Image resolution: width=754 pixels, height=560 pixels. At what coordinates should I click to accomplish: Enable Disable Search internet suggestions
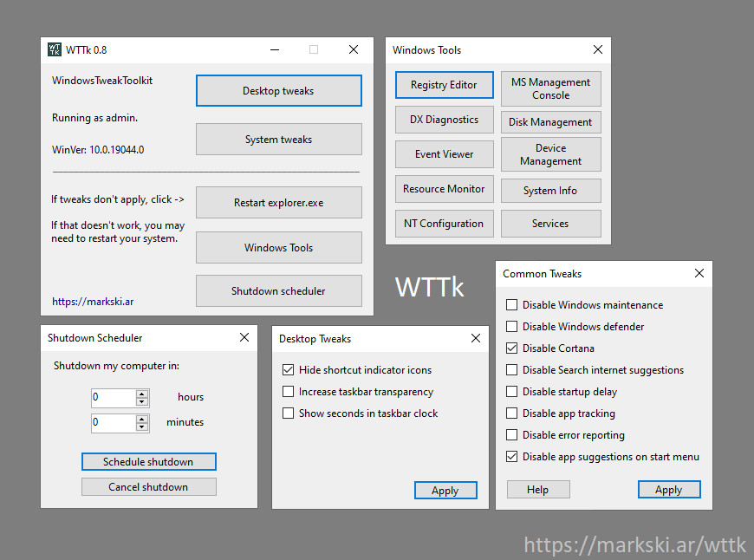[x=511, y=370]
